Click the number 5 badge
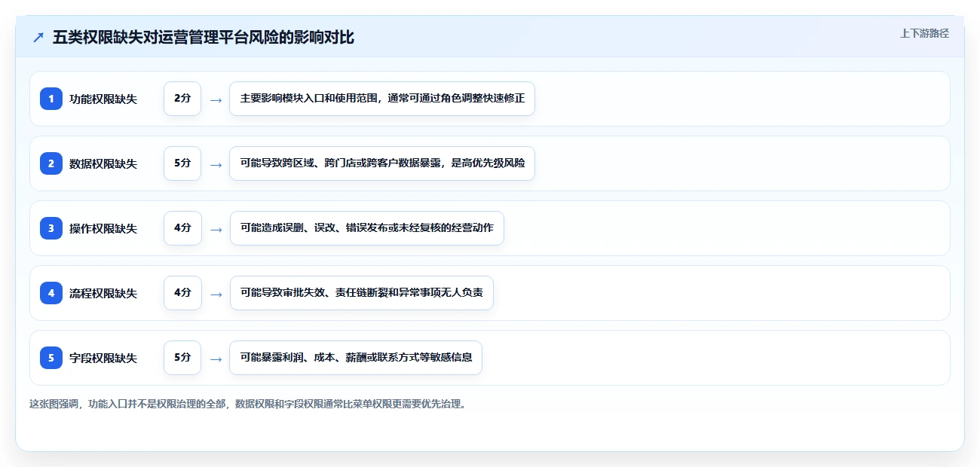980x467 pixels. [51, 358]
